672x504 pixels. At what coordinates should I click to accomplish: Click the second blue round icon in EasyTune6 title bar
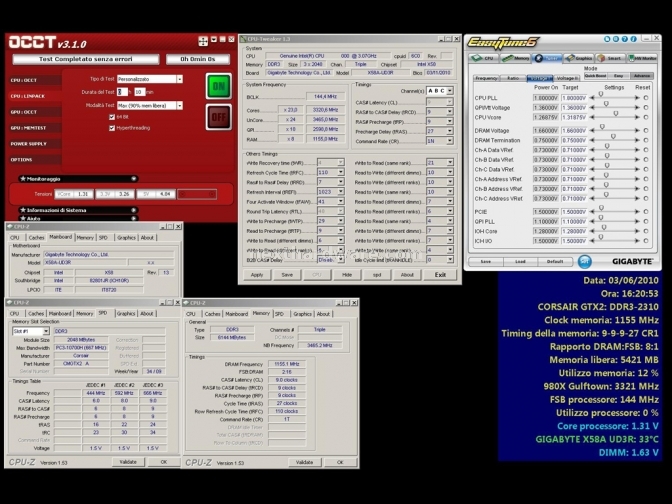coord(615,39)
